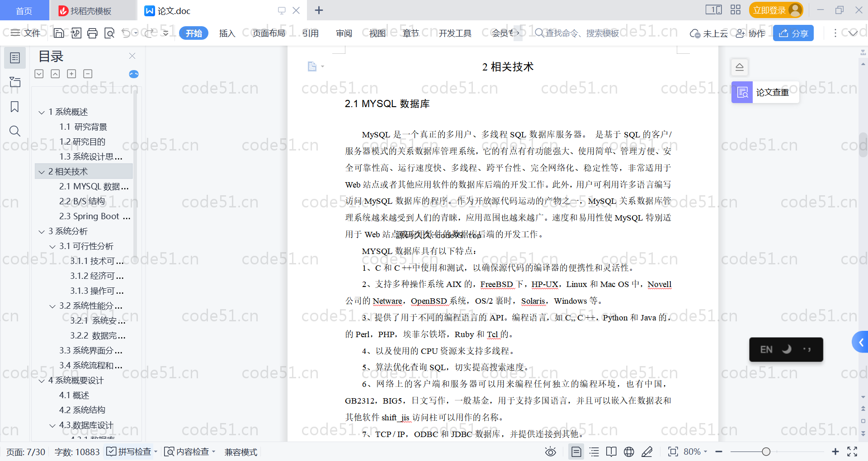The height and width of the screenshot is (461, 868).
Task: Click the plus box icon in 目录 panel
Action: tap(71, 74)
